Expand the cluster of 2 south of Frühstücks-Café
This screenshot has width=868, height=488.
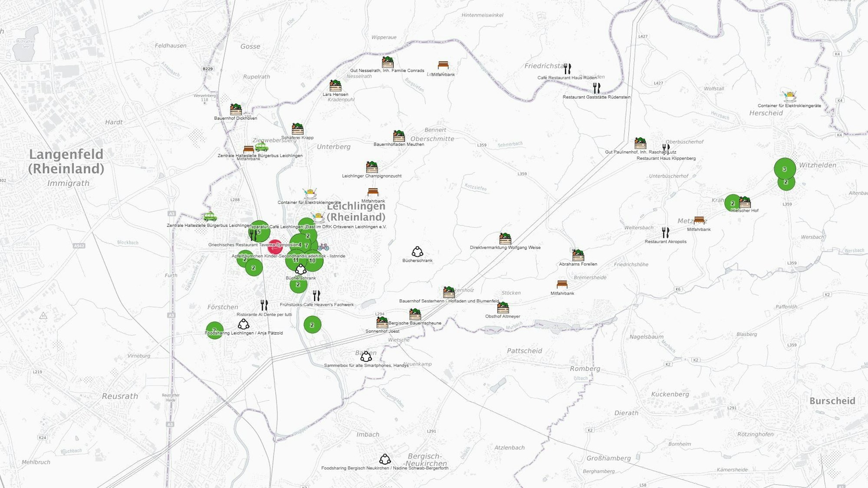[x=312, y=324]
